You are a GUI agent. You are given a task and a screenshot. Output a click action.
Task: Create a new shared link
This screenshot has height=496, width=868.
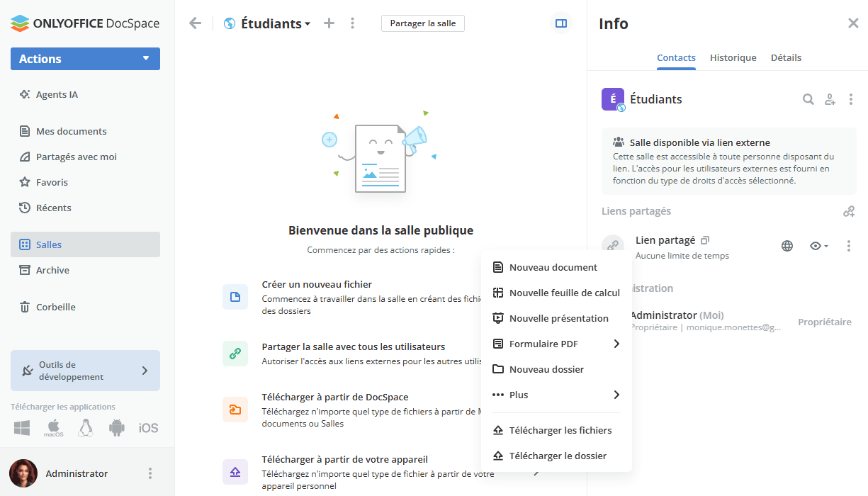tap(849, 210)
